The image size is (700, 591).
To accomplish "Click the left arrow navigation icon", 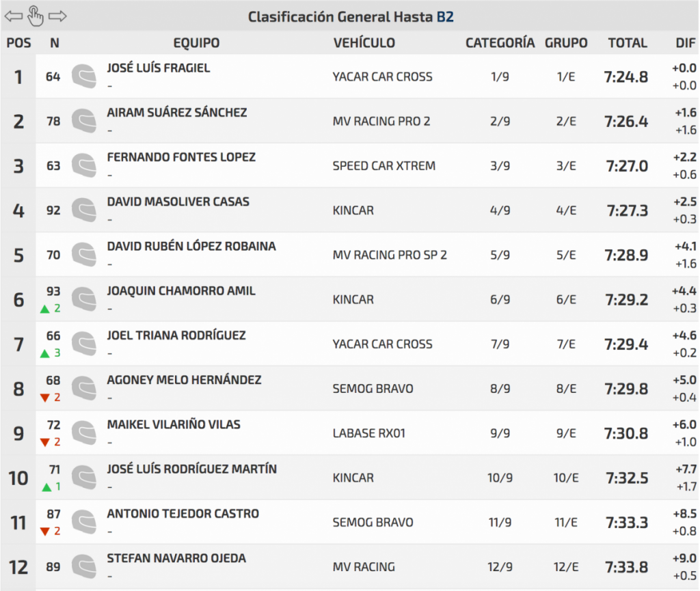I will 13,16.
